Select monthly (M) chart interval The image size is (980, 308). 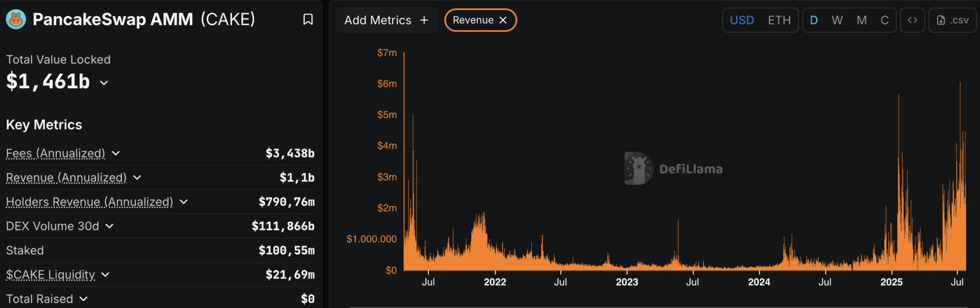click(862, 20)
